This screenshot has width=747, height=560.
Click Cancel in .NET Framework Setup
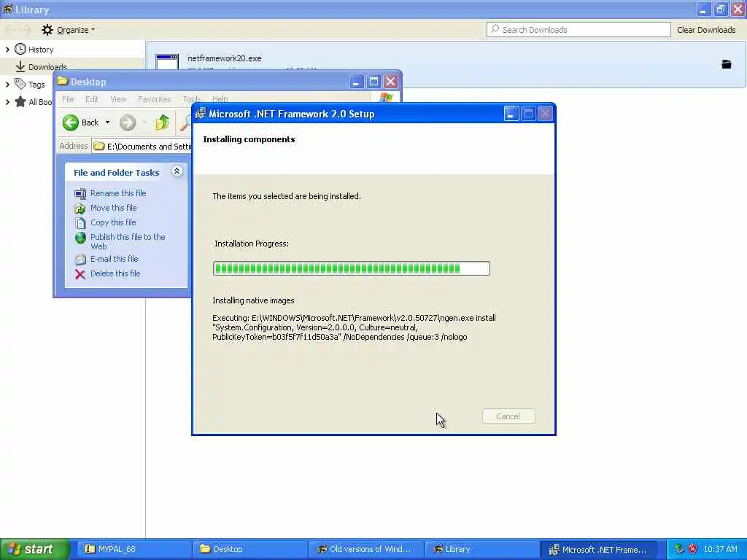(508, 416)
